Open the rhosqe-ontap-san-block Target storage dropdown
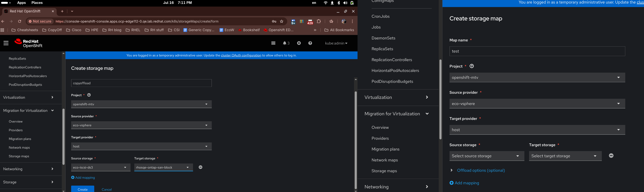644x192 pixels. 163,167
